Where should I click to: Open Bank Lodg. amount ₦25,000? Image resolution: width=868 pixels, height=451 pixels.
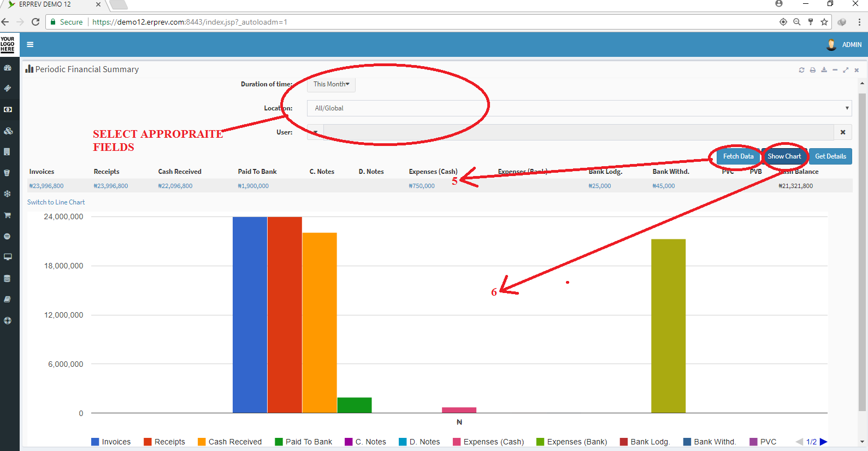600,186
